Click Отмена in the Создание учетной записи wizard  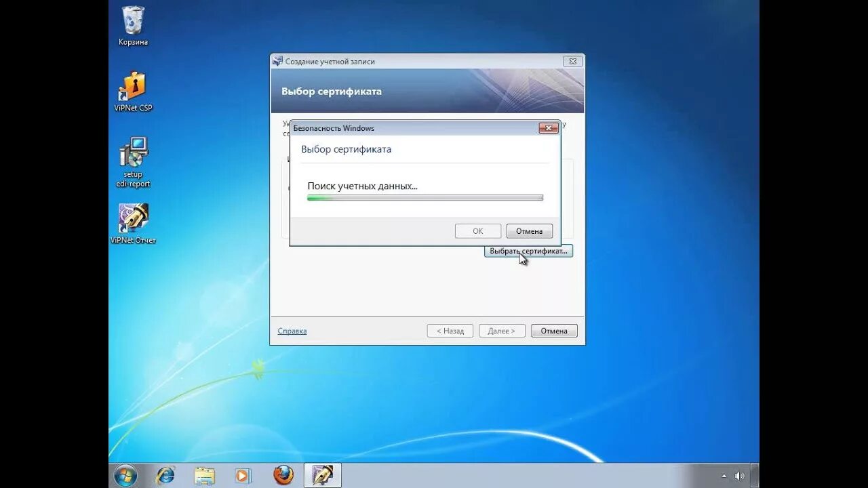click(554, 331)
